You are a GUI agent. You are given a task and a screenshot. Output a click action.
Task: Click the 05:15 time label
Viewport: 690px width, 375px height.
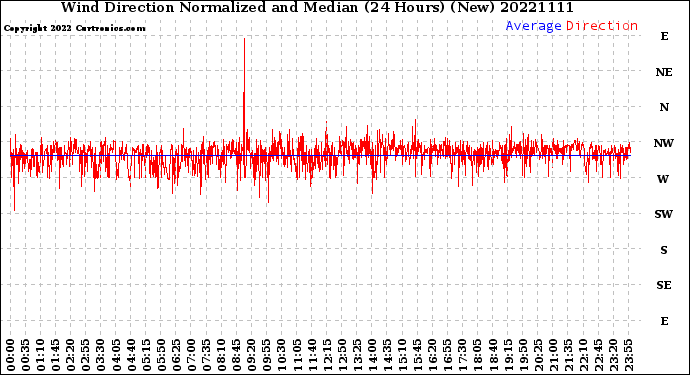147,355
